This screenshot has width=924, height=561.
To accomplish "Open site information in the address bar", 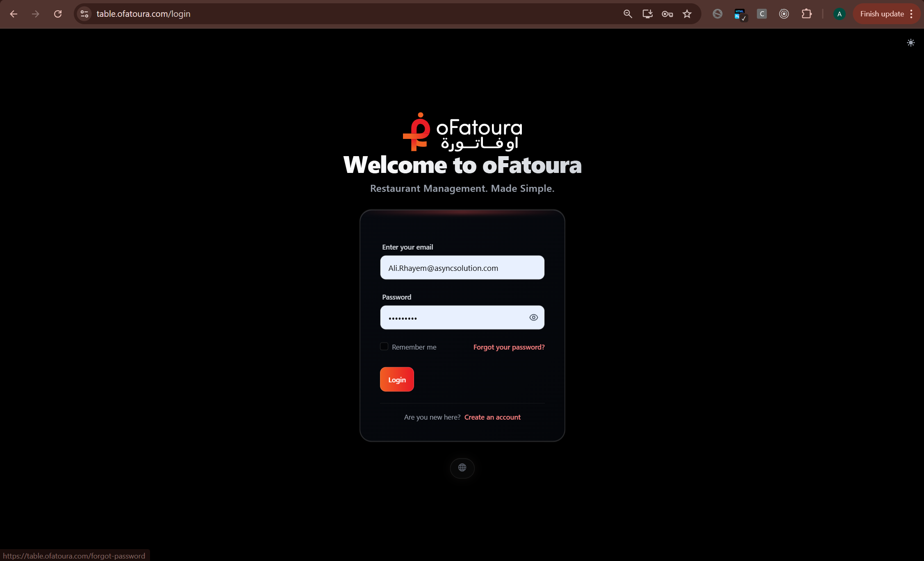I will point(84,14).
